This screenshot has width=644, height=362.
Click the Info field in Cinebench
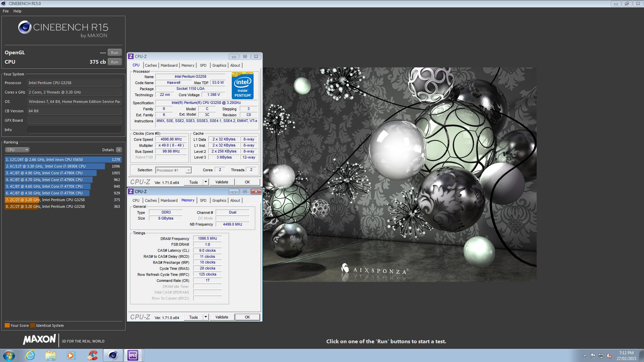click(x=74, y=130)
